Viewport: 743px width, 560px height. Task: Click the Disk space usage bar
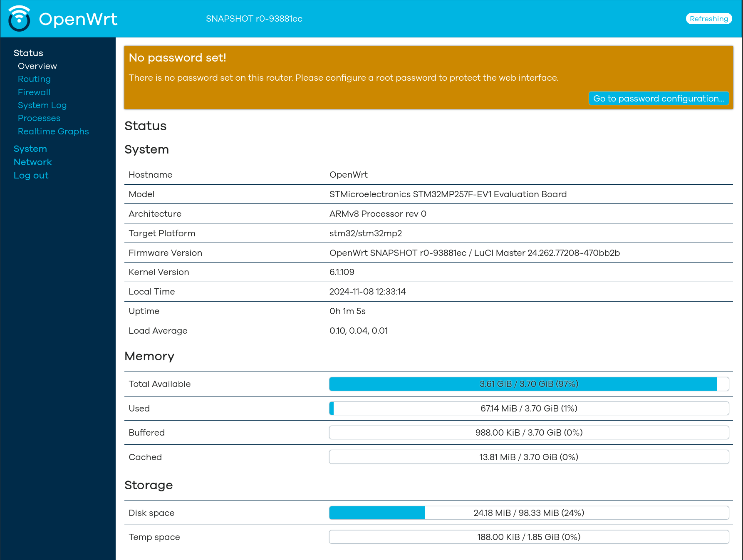pos(529,513)
